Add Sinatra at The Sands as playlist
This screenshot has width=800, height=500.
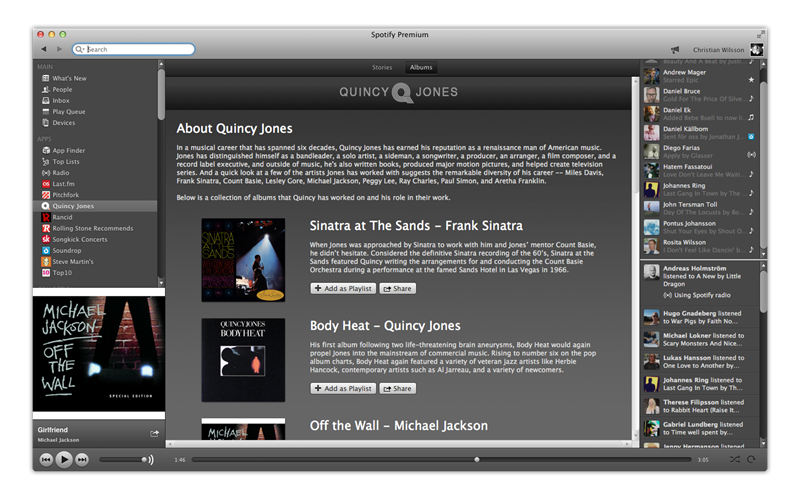click(x=342, y=288)
